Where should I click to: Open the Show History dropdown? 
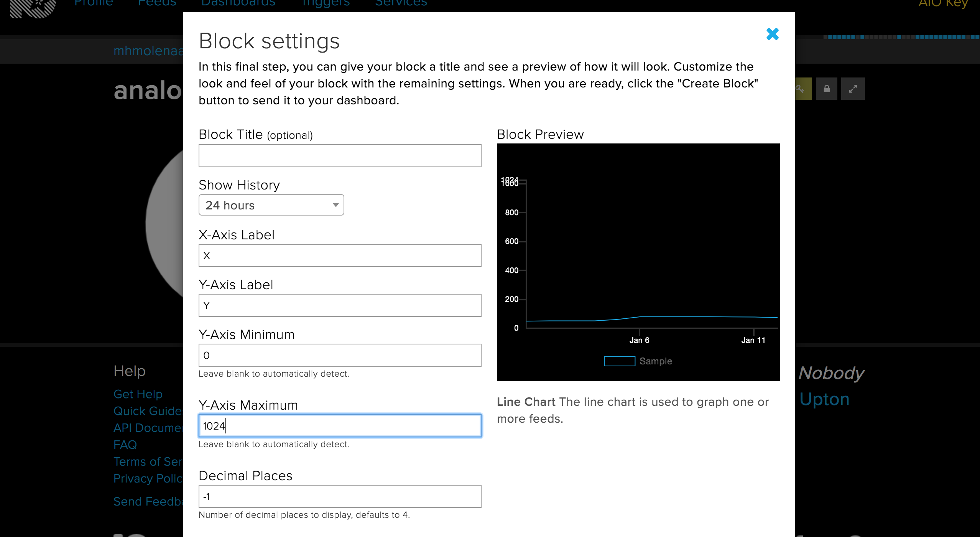click(271, 205)
